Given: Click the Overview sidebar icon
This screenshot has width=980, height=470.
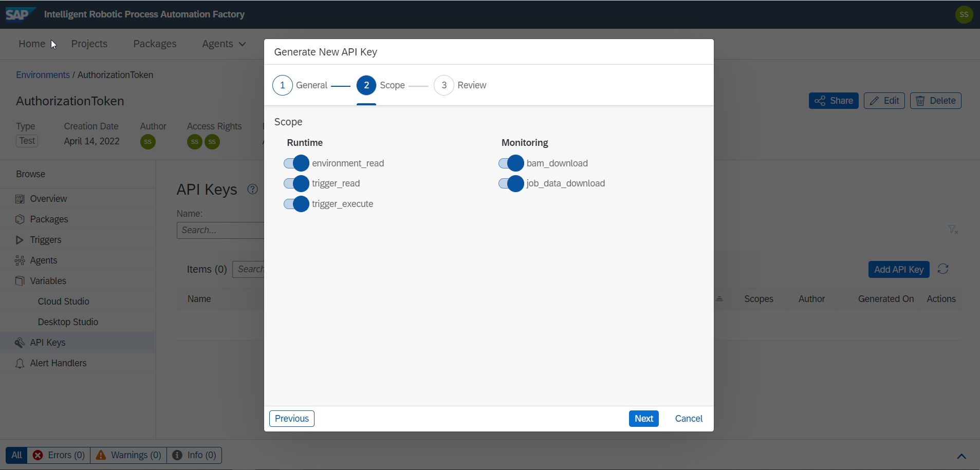Looking at the screenshot, I should pyautogui.click(x=20, y=199).
